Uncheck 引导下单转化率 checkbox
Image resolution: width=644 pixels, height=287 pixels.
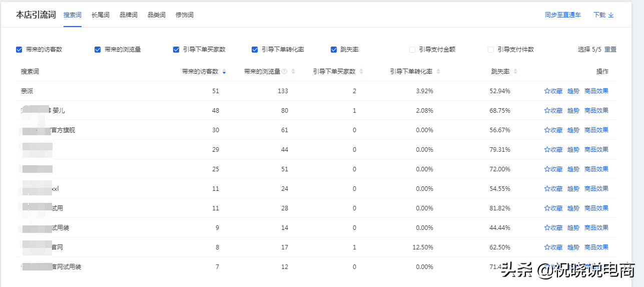point(255,50)
